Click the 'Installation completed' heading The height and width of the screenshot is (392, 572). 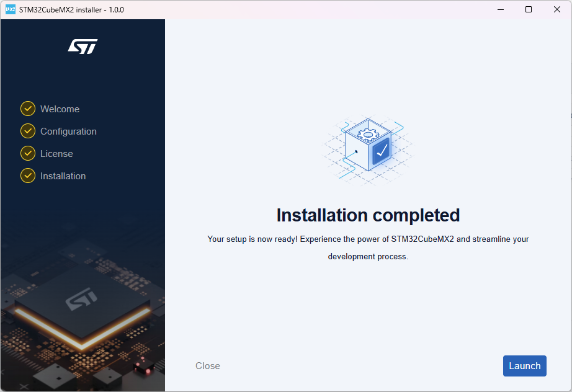[368, 215]
